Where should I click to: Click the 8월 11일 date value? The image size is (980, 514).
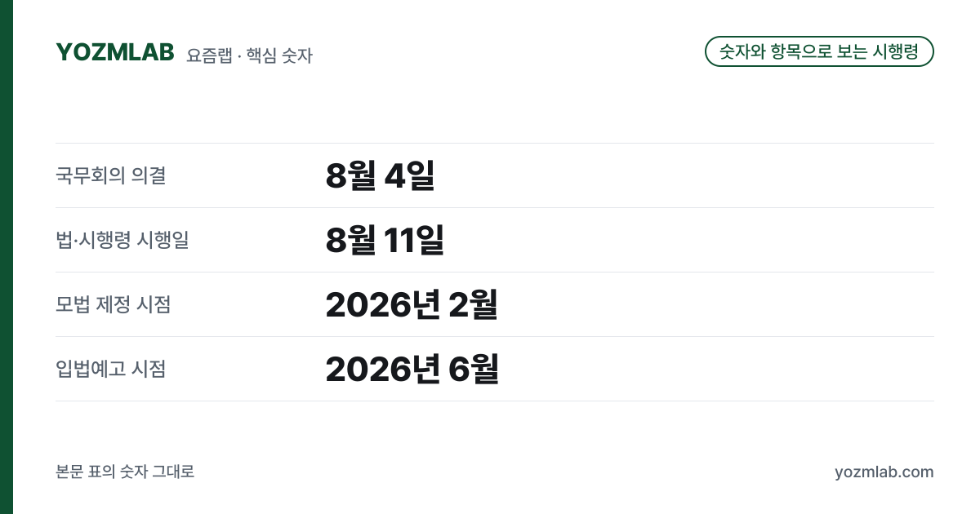(x=385, y=240)
